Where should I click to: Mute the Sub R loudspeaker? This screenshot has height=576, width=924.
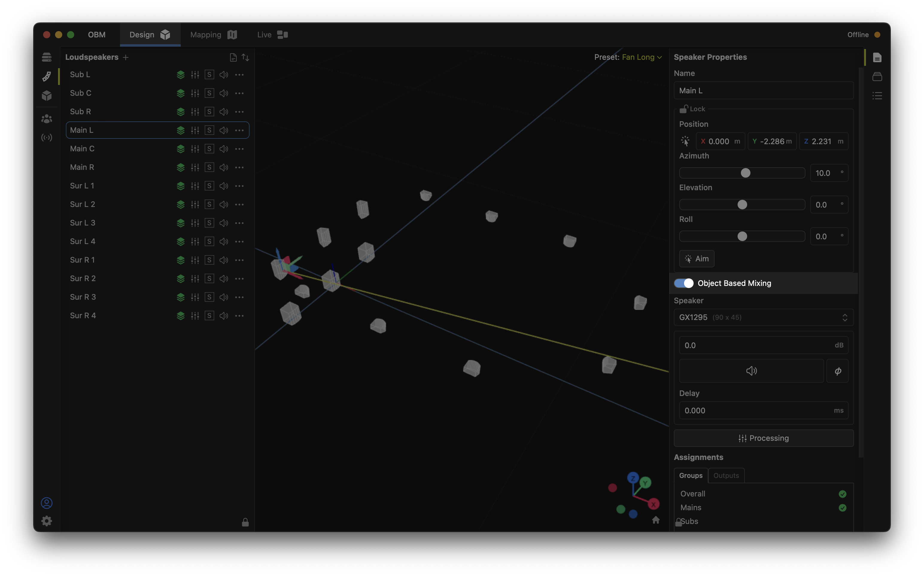click(224, 112)
